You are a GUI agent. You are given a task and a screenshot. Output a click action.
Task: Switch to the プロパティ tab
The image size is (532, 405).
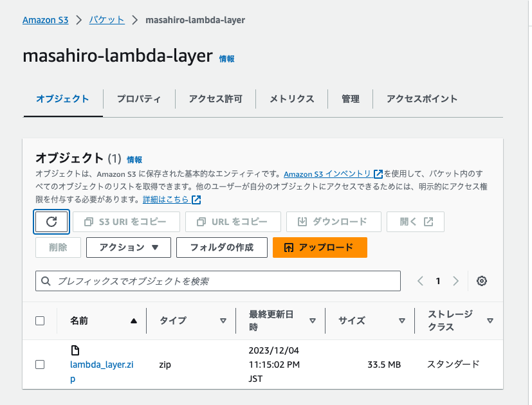pyautogui.click(x=139, y=99)
